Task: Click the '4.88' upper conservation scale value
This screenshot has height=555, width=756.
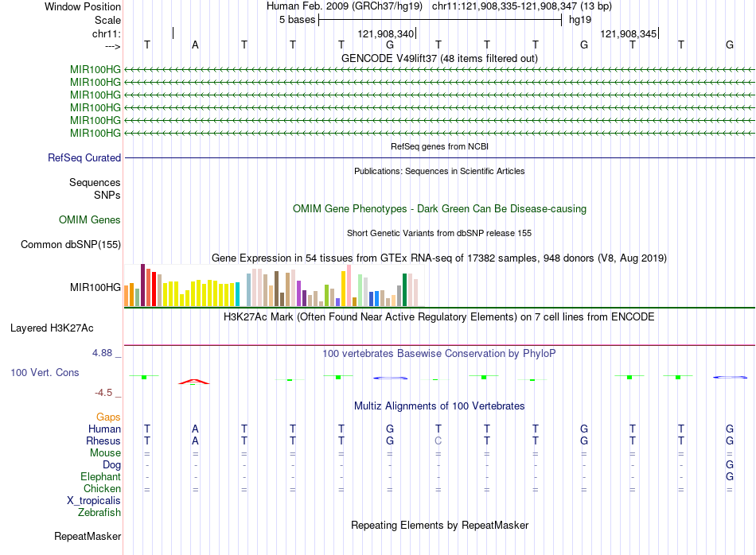Action: (102, 353)
